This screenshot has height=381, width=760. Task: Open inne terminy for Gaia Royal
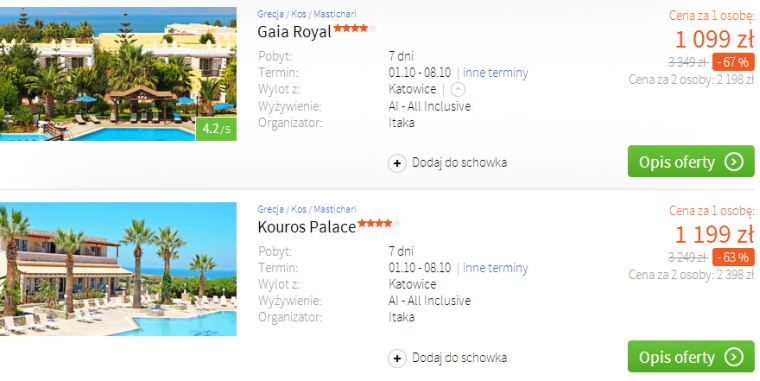(495, 73)
